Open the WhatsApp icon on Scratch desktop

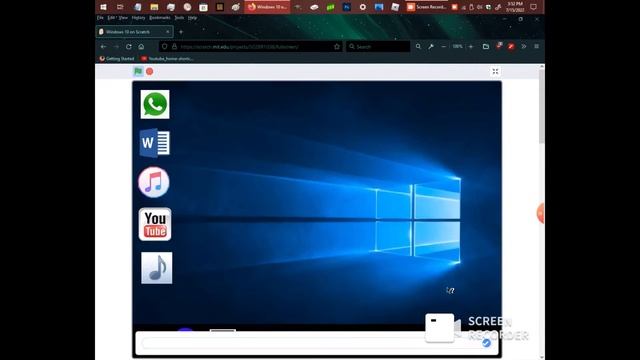pos(155,104)
